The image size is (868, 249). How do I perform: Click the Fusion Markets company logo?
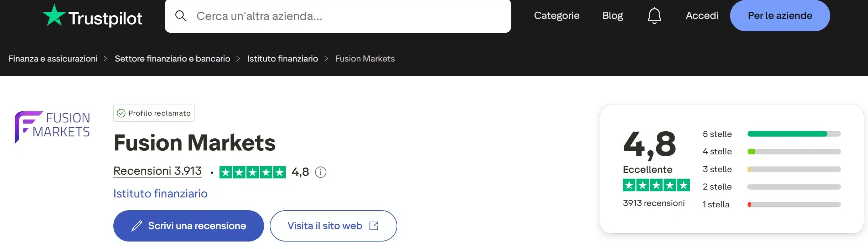pos(52,126)
